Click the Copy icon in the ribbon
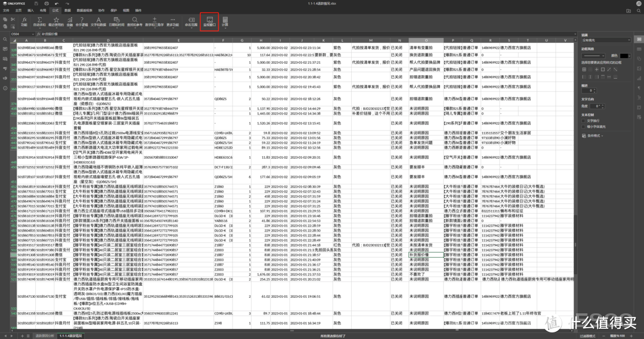The width and height of the screenshot is (644, 339). [5, 19]
